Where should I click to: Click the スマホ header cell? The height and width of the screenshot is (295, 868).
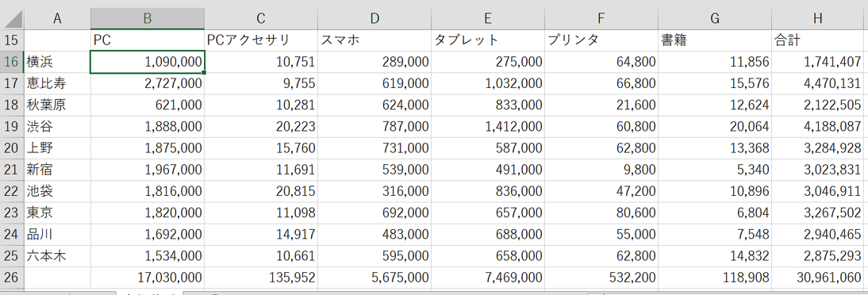pyautogui.click(x=374, y=40)
